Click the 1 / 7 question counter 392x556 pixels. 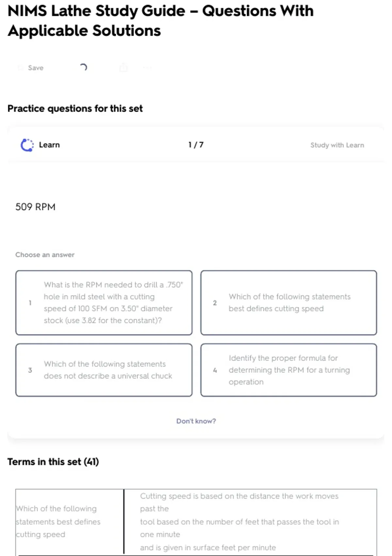pos(196,145)
